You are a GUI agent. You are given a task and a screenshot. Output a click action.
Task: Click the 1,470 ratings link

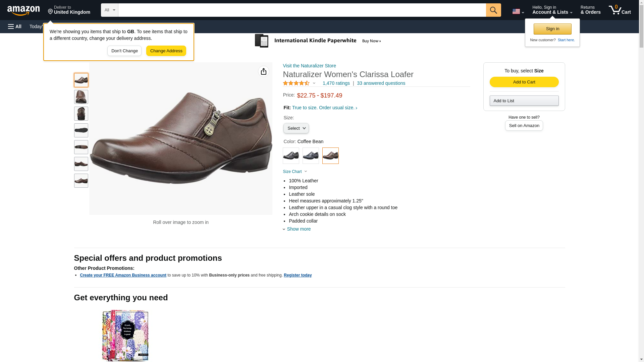336,83
